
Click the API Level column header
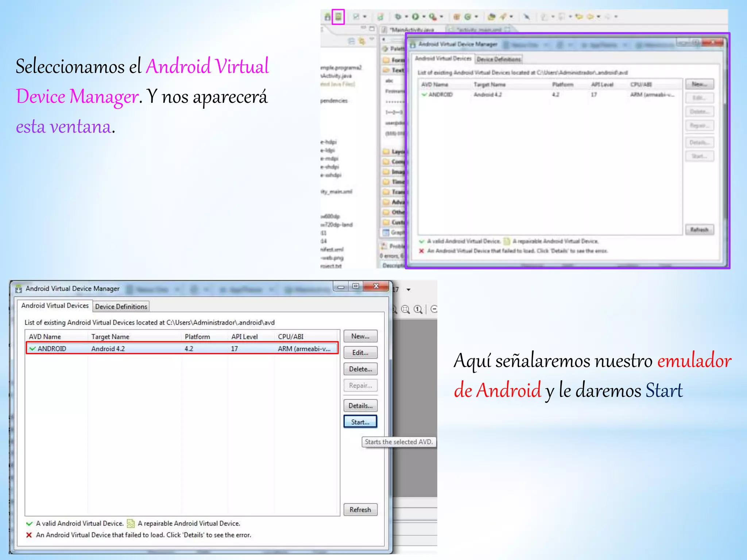tap(251, 337)
